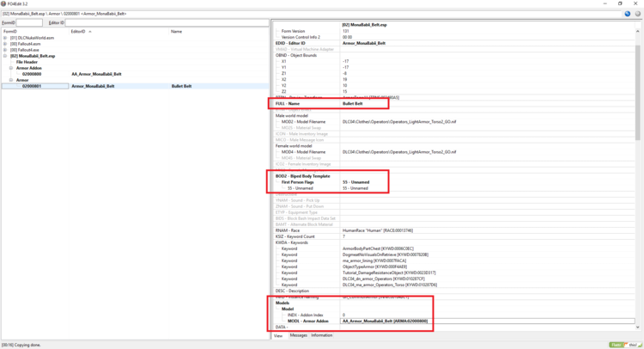Click the MOD2 - Model Filename path value
Screen dimensions: 644x349
399,122
